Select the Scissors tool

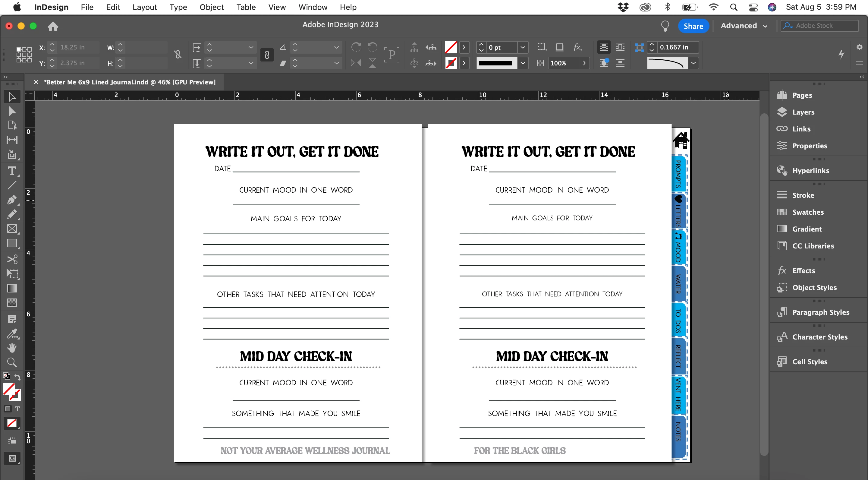click(12, 259)
